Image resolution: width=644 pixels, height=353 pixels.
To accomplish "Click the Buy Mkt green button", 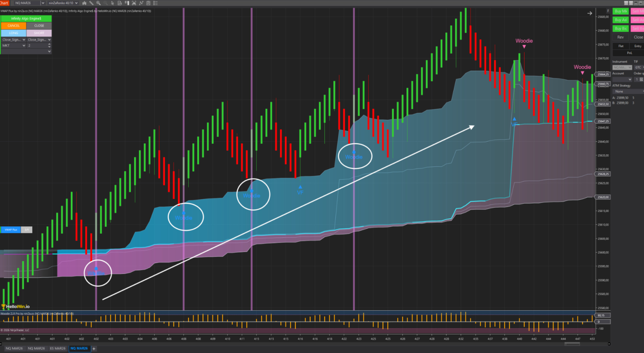I will tap(621, 11).
